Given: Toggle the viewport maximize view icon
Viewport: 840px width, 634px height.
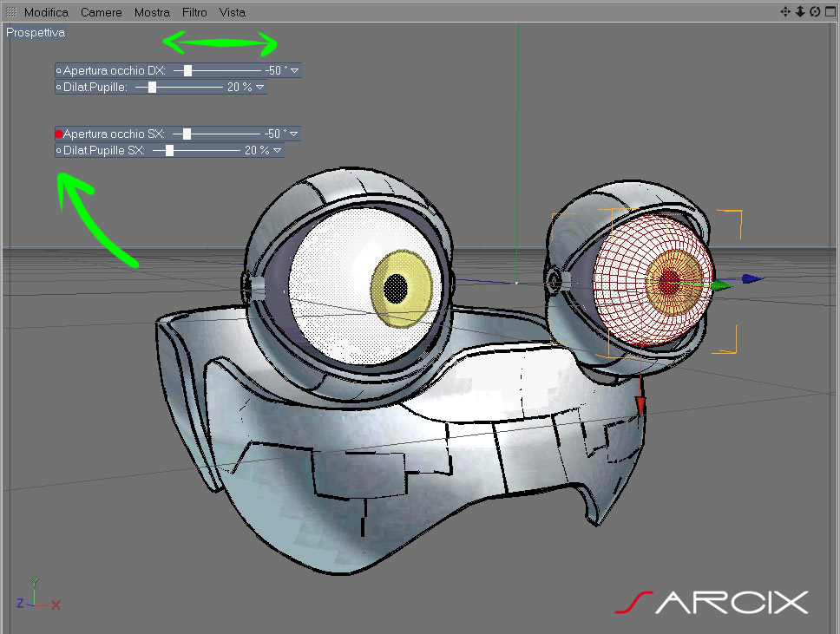Looking at the screenshot, I should 830,12.
